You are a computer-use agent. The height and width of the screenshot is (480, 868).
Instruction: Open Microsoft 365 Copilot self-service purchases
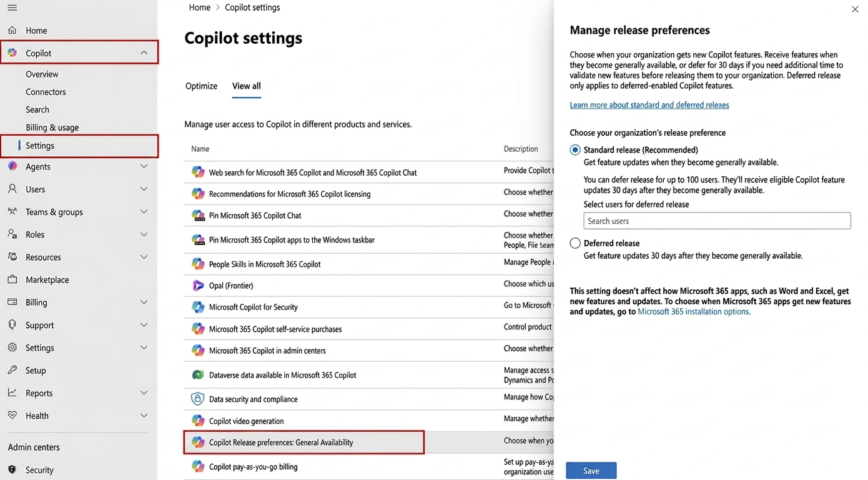(x=275, y=329)
